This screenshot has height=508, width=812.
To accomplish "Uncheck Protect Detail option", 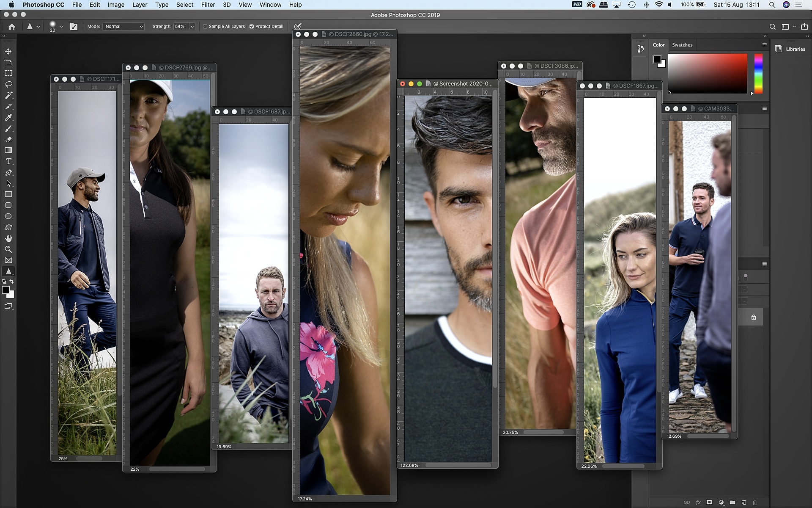I will pos(252,26).
